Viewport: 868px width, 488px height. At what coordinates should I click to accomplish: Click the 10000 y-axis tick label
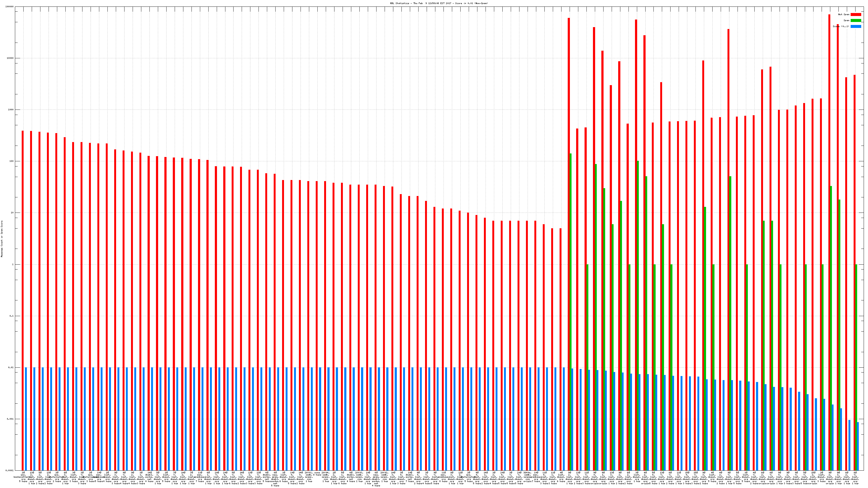coord(11,58)
